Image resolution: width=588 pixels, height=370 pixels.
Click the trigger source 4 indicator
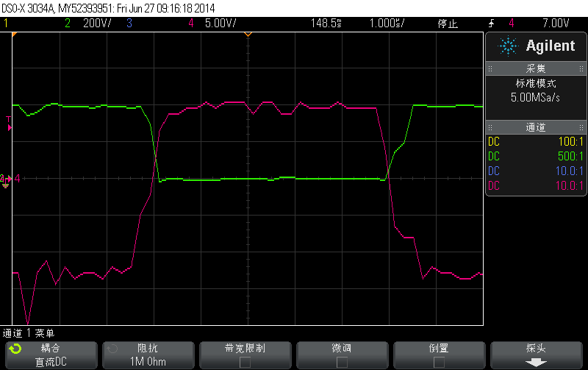pos(512,24)
